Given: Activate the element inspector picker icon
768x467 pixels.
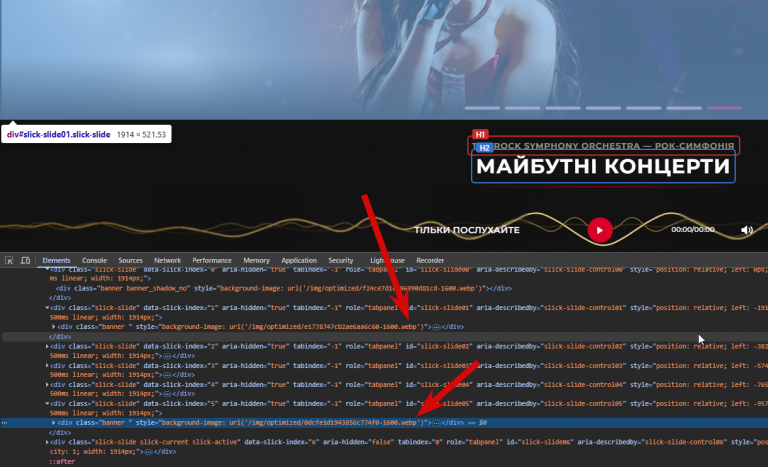Looking at the screenshot, I should coord(9,260).
